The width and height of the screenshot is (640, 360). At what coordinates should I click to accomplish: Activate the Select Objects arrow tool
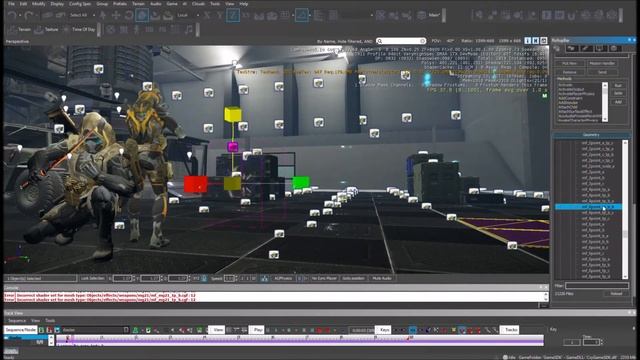coord(103,16)
